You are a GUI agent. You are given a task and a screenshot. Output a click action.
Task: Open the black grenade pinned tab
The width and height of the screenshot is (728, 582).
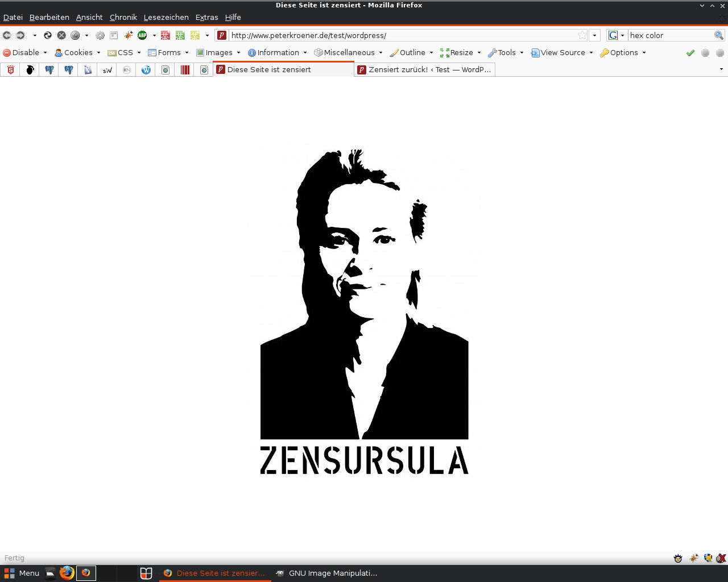[x=30, y=70]
